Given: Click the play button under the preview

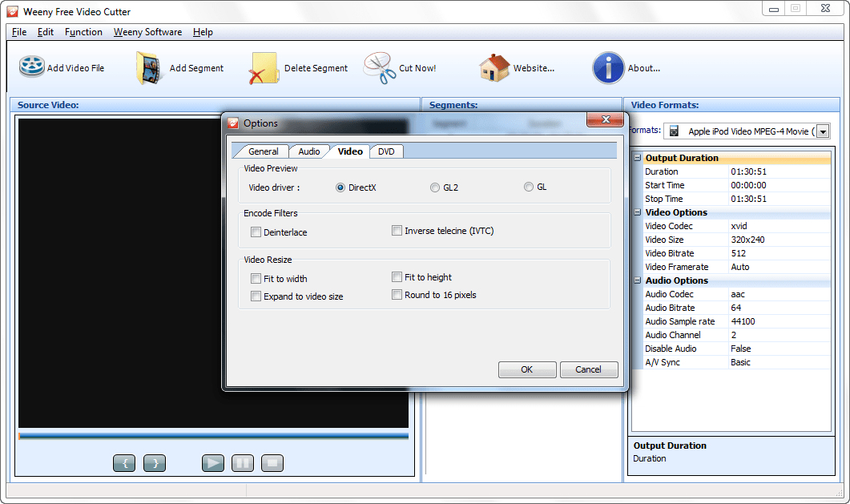Looking at the screenshot, I should (x=212, y=462).
